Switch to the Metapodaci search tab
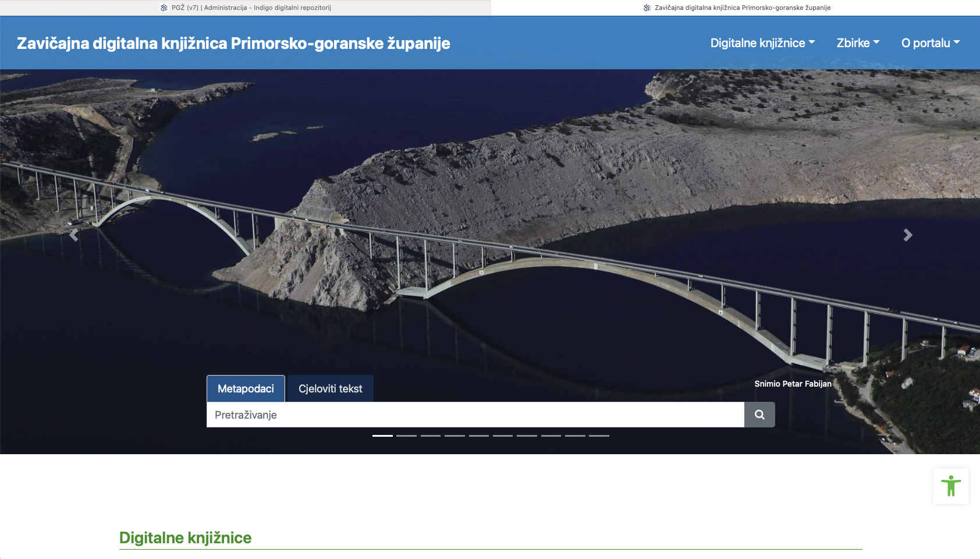Viewport: 980px width, 559px height. 246,388
